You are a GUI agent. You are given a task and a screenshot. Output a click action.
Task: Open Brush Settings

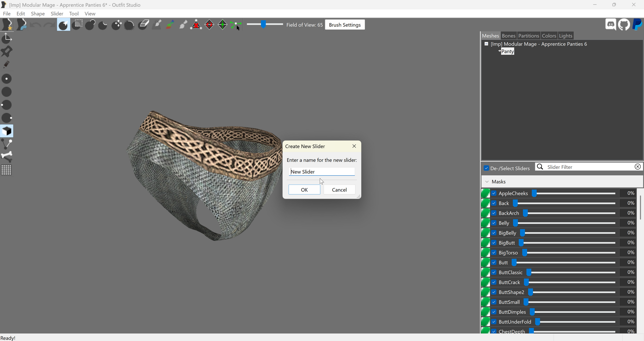pos(345,25)
